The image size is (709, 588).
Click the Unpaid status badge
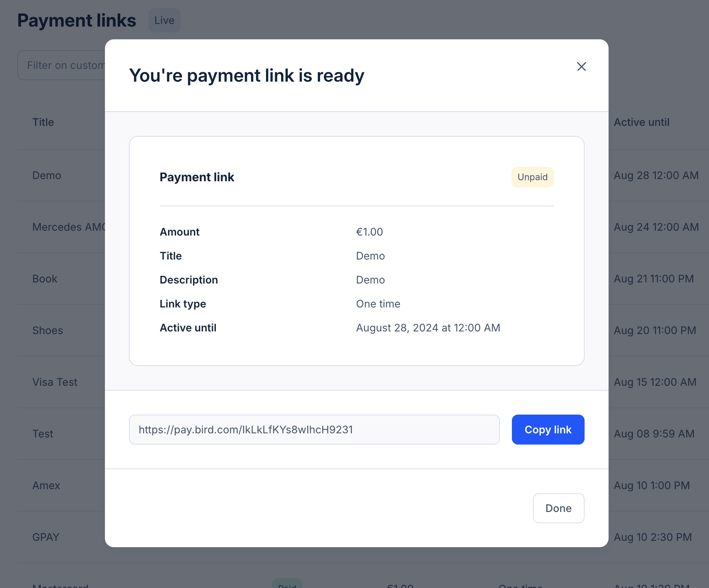[x=532, y=177]
